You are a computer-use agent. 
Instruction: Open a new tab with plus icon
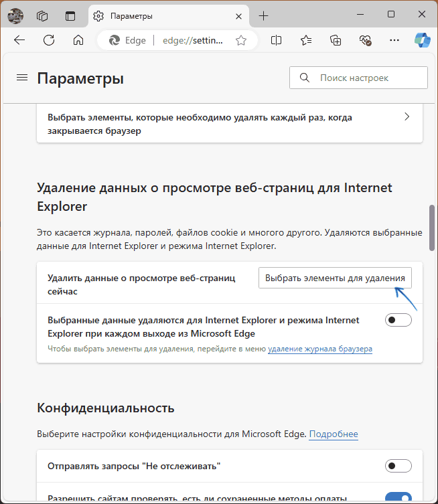coord(263,16)
